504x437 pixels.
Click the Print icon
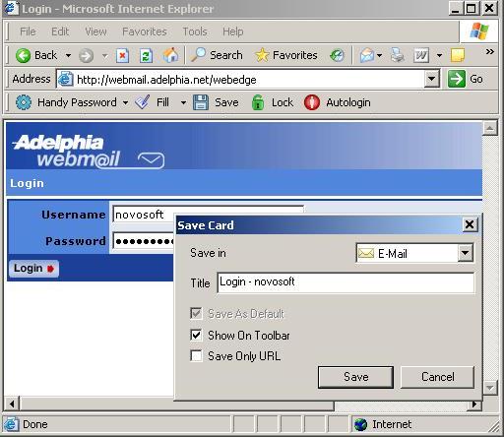coord(398,55)
